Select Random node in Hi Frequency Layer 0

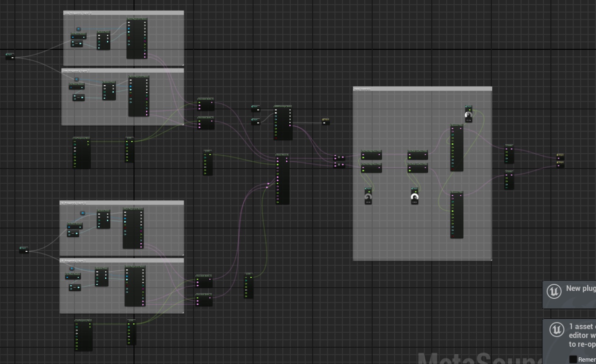[x=103, y=219]
